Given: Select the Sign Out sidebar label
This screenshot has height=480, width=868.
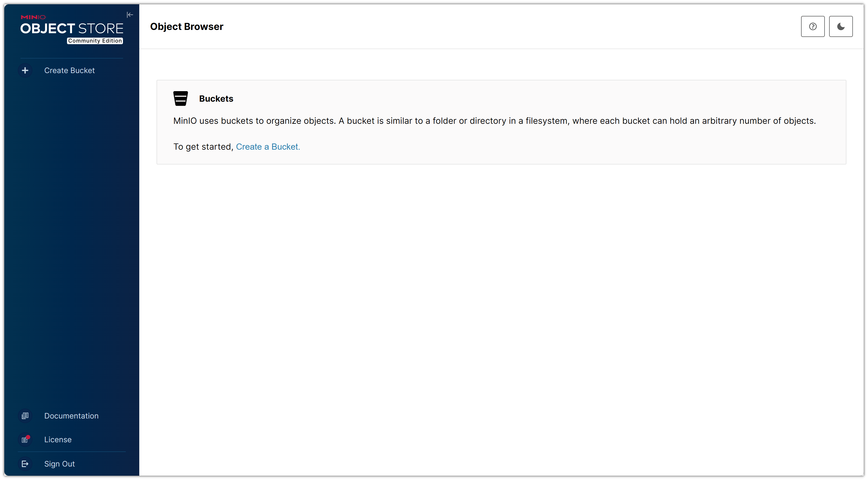Looking at the screenshot, I should click(x=60, y=464).
